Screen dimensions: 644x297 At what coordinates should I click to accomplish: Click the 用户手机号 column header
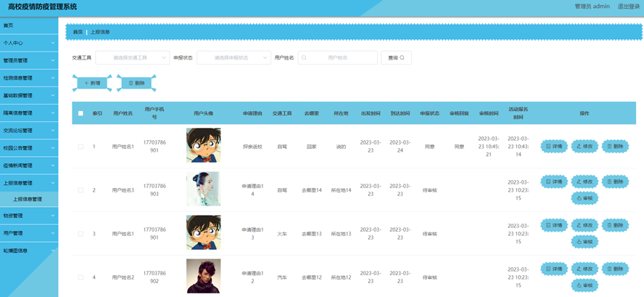point(154,113)
